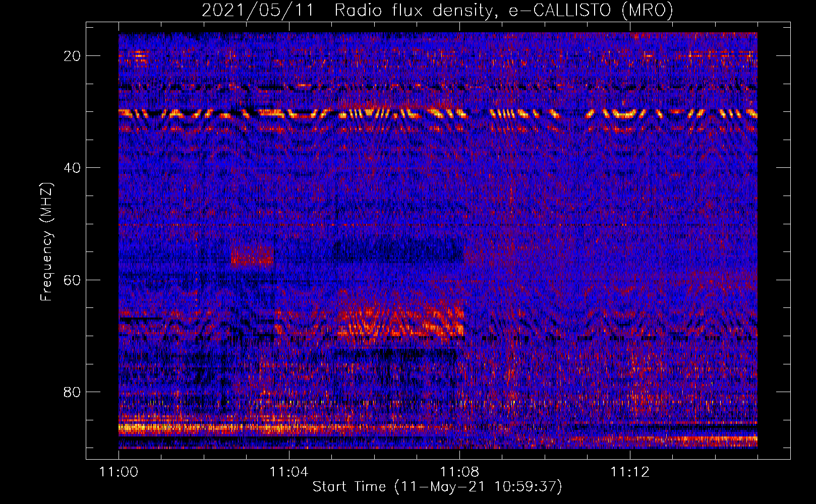
Task: Click the 'Start Time (11-May-21 10:59:37)' axis label
Action: (x=437, y=487)
